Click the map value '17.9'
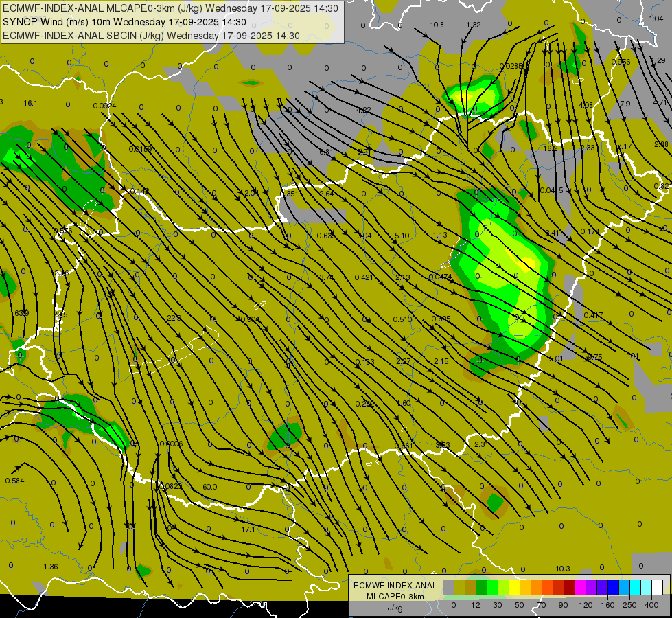 click(623, 104)
